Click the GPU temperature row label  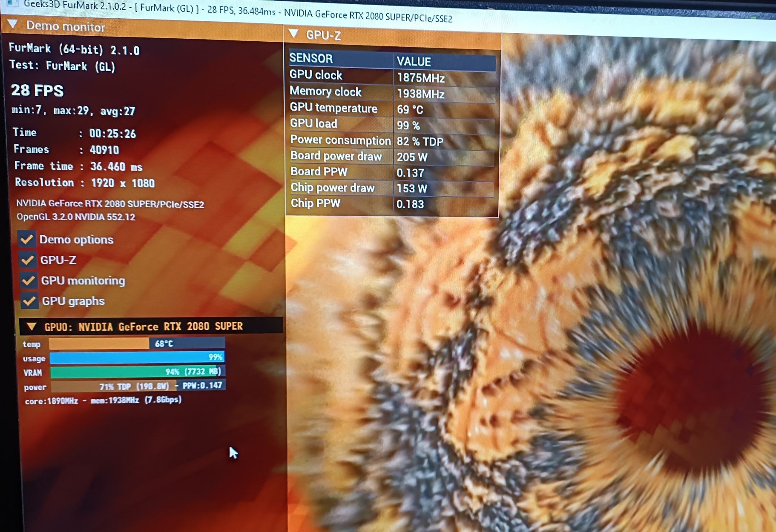[x=334, y=108]
